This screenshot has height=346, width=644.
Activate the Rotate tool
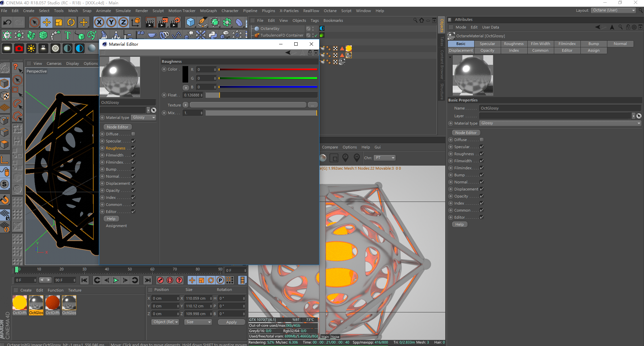[71, 23]
